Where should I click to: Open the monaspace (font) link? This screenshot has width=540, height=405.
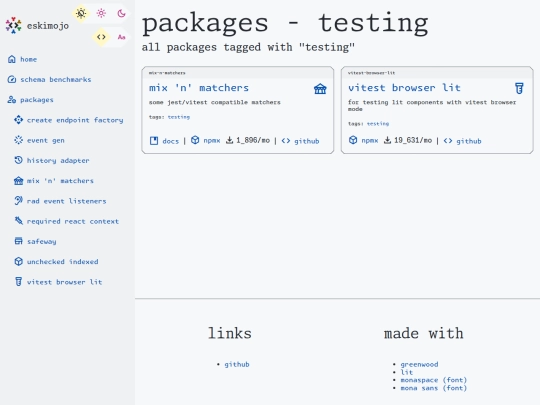click(434, 380)
